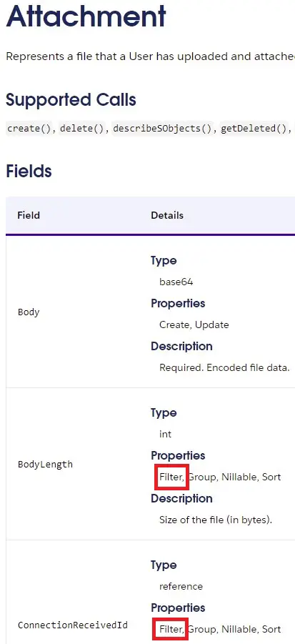
Task: Click the Fields section heading
Action: coord(29,172)
